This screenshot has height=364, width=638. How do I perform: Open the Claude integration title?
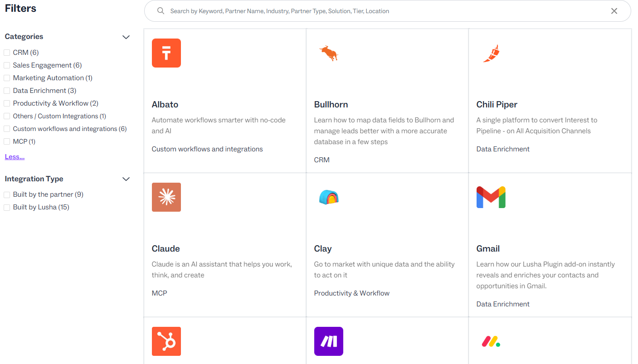166,248
